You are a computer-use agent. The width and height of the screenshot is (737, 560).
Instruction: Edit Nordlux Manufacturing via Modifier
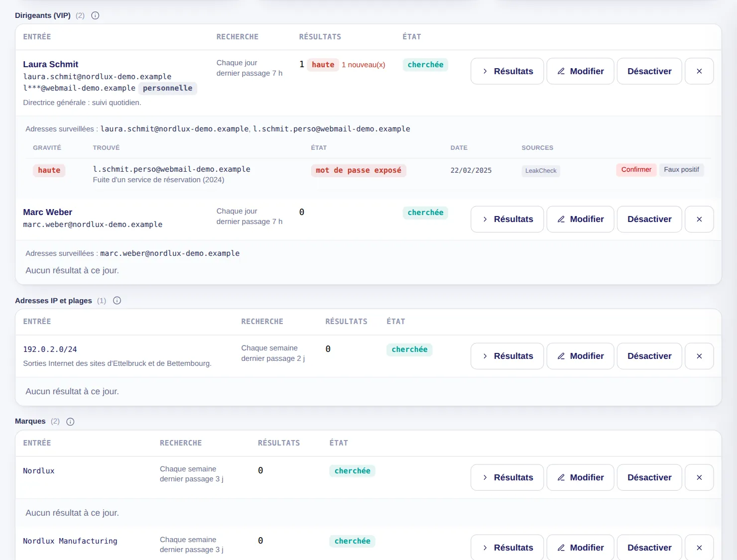pos(580,547)
